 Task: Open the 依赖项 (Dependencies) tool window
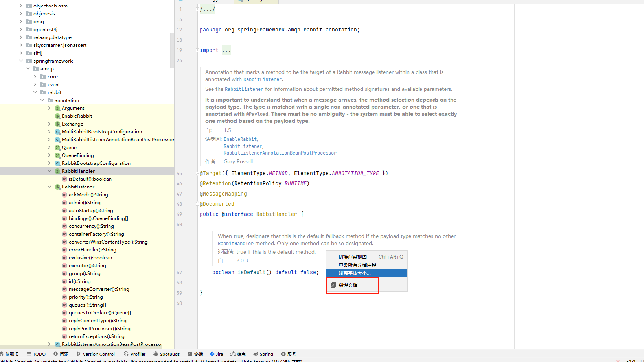pos(9,354)
